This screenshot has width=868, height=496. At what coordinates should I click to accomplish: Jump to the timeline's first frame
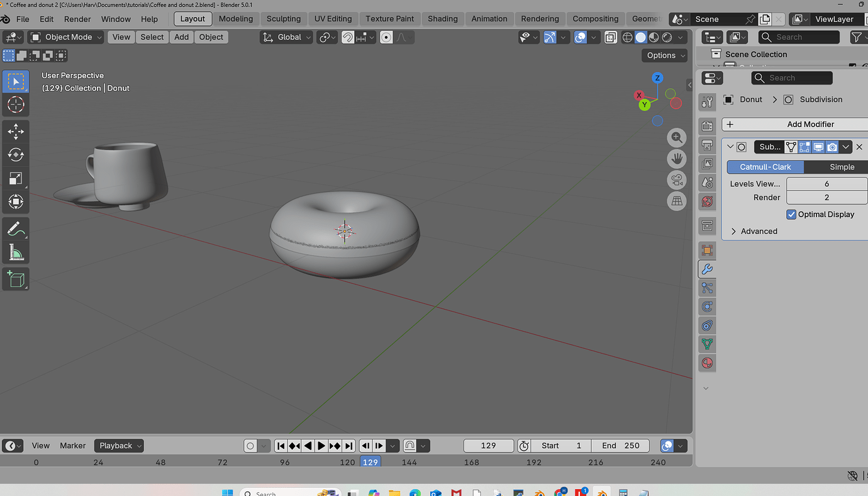click(x=281, y=446)
